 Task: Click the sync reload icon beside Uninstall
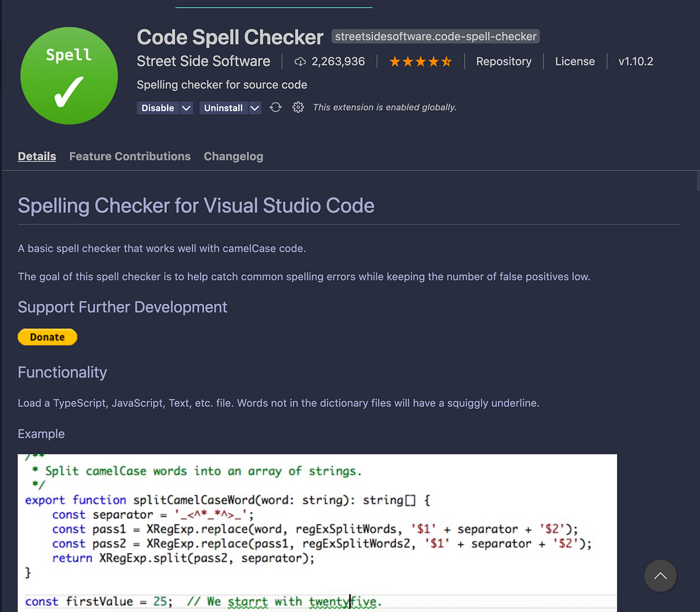tap(275, 107)
